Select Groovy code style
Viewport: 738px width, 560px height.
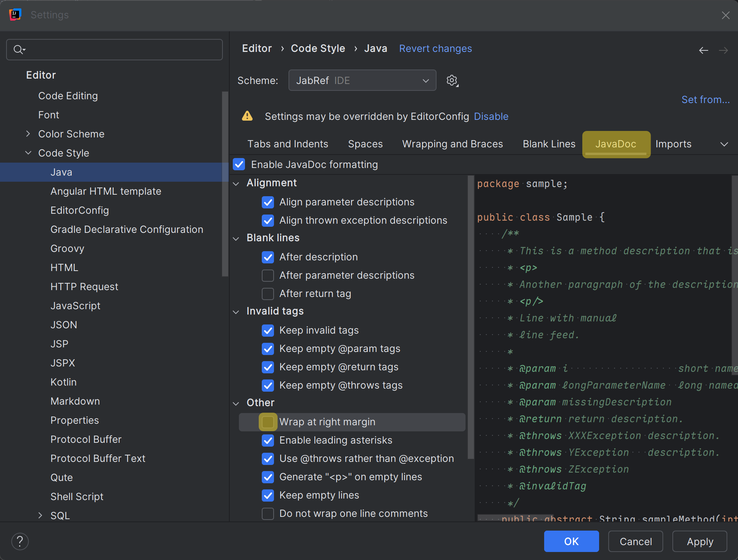pyautogui.click(x=67, y=249)
